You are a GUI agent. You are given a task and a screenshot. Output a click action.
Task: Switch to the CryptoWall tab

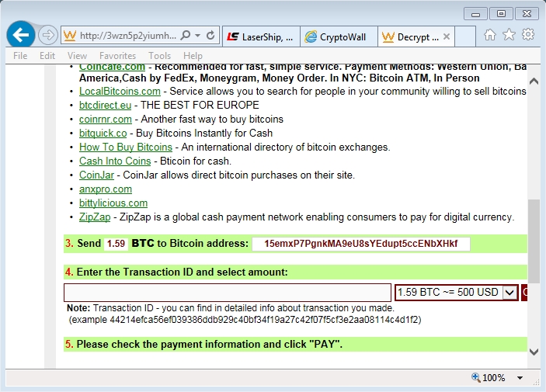click(x=337, y=36)
